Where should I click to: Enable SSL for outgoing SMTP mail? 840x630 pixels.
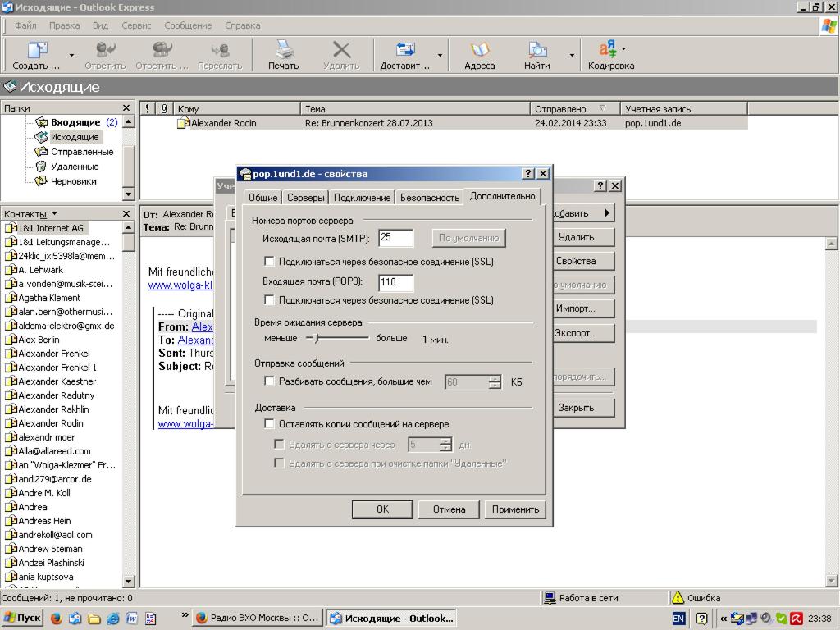coord(269,262)
